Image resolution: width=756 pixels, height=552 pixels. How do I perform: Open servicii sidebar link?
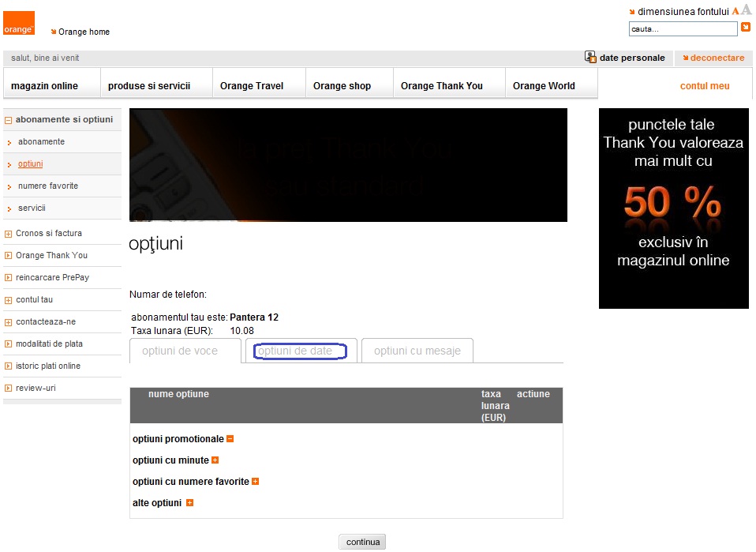tap(32, 208)
